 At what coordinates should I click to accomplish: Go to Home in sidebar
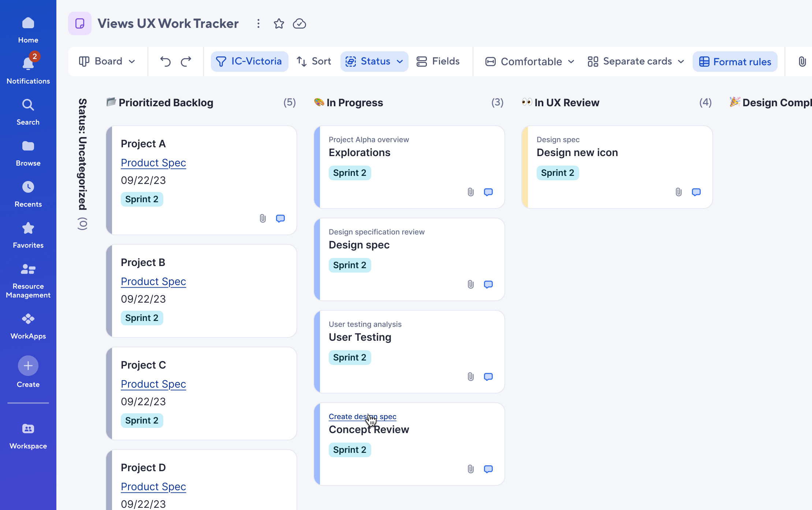point(28,30)
